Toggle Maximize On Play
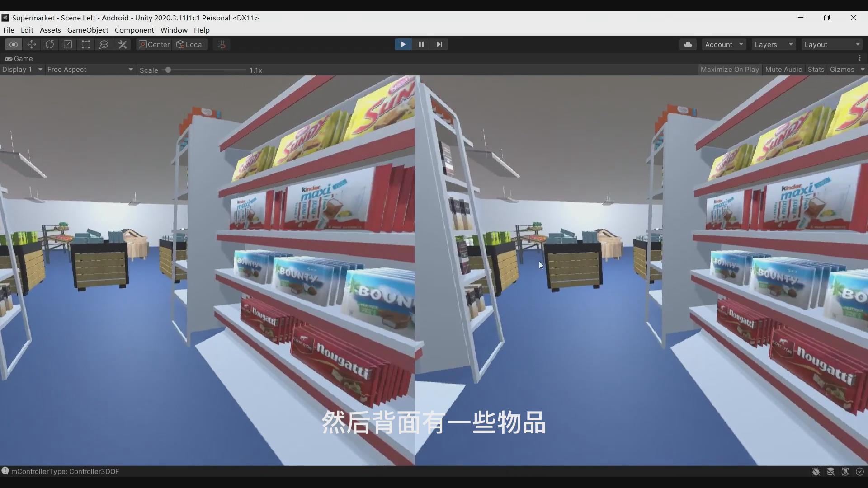 pos(729,70)
